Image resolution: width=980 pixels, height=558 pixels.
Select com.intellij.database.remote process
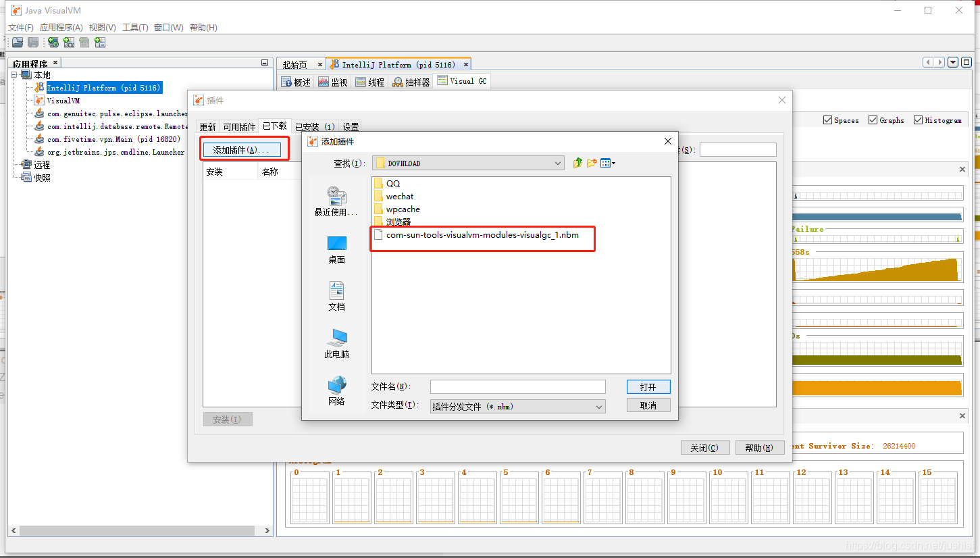point(117,126)
